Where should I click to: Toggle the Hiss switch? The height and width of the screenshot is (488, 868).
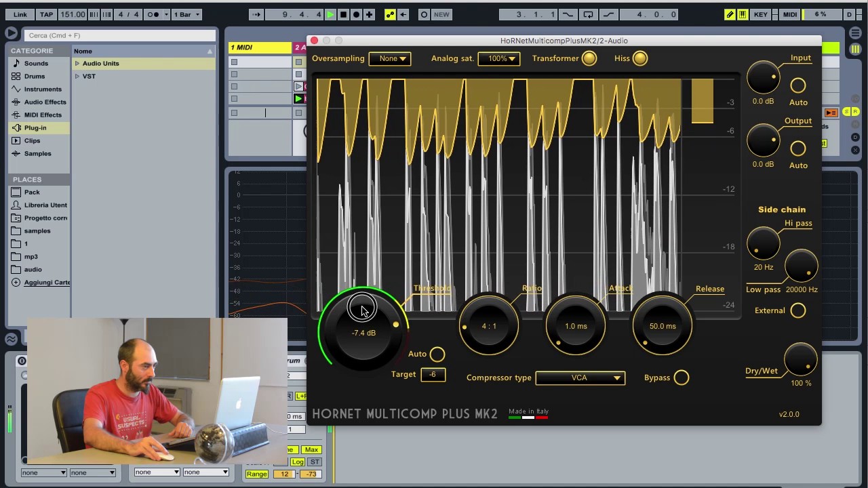(640, 58)
